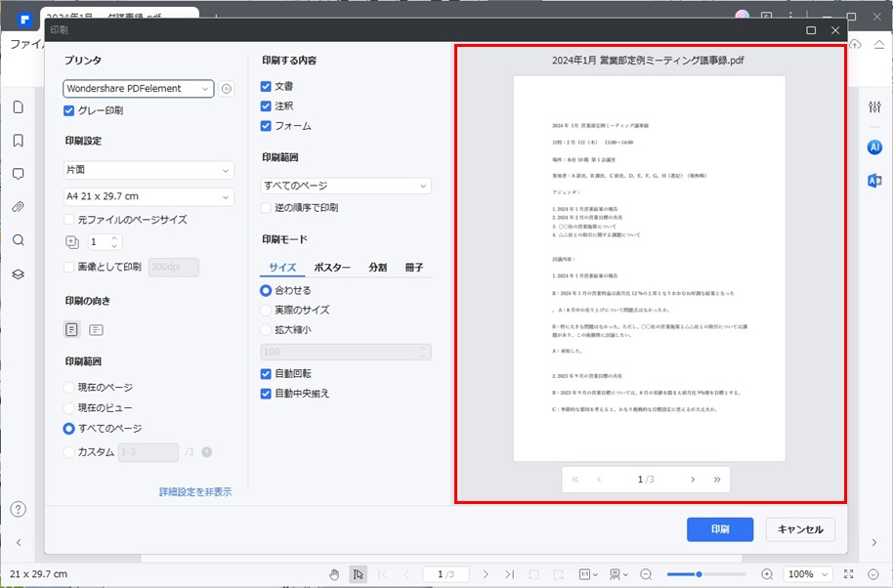893x588 pixels.
Task: Click the upload to cloud icon
Action: [856, 44]
